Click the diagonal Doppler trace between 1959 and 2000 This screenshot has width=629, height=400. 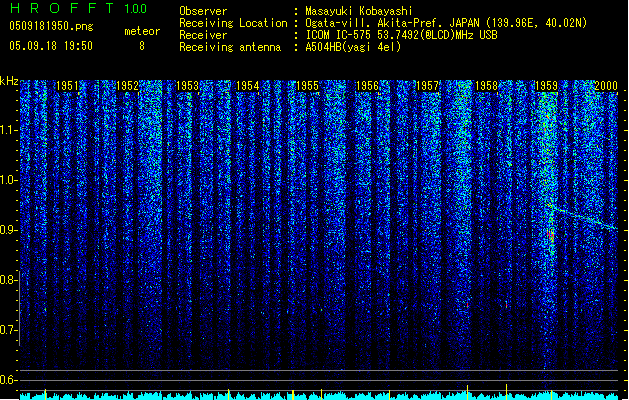(x=584, y=219)
